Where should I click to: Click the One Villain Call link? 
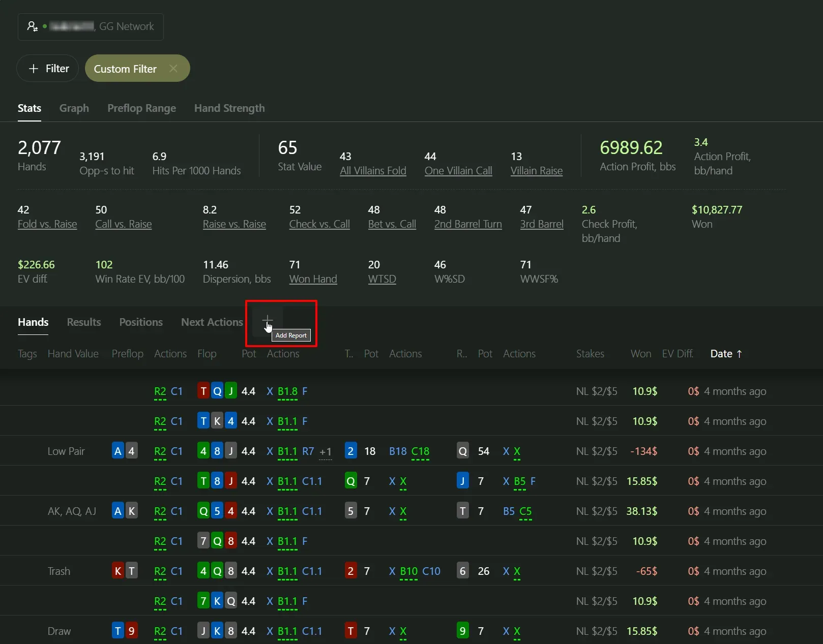(x=458, y=171)
